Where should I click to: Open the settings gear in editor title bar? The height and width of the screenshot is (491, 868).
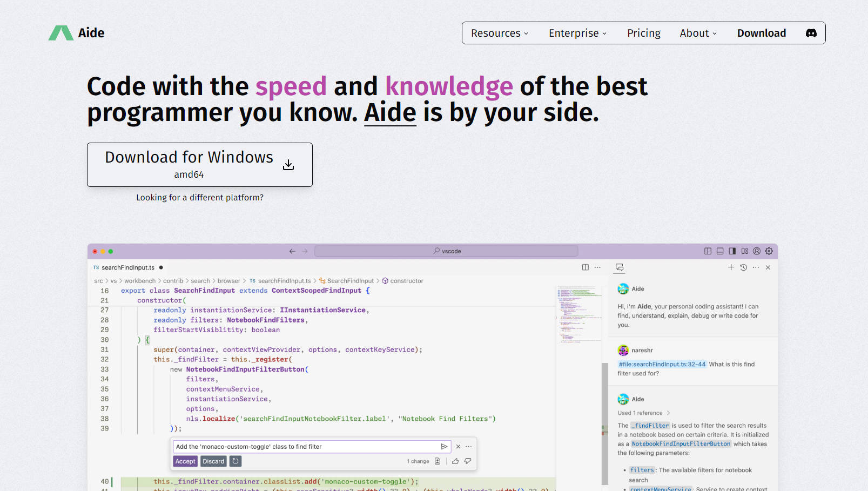point(769,251)
